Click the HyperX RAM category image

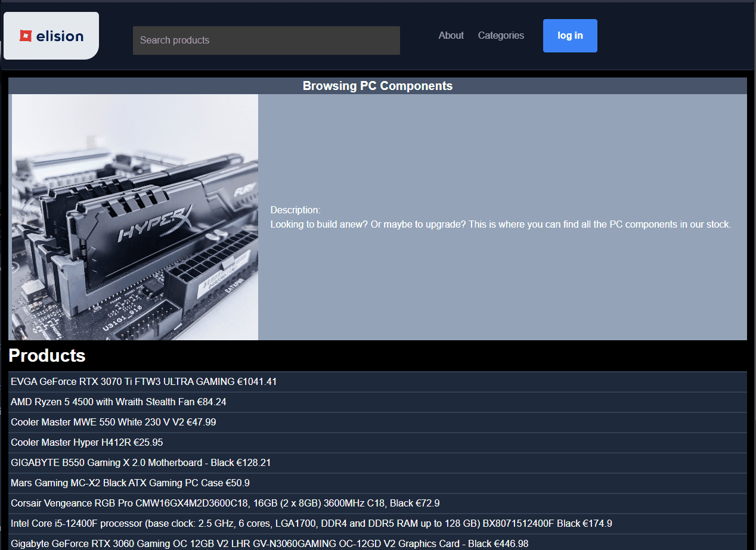pyautogui.click(x=135, y=217)
